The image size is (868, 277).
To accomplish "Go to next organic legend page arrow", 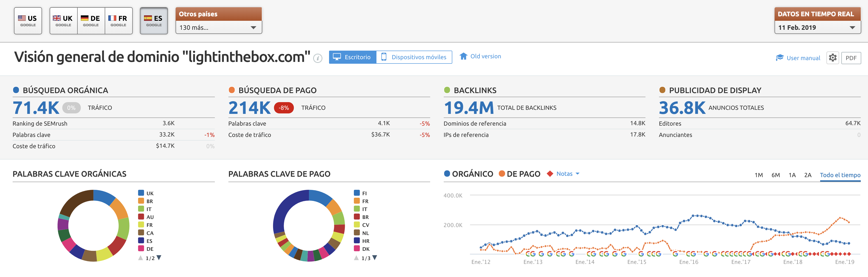I will tap(159, 258).
